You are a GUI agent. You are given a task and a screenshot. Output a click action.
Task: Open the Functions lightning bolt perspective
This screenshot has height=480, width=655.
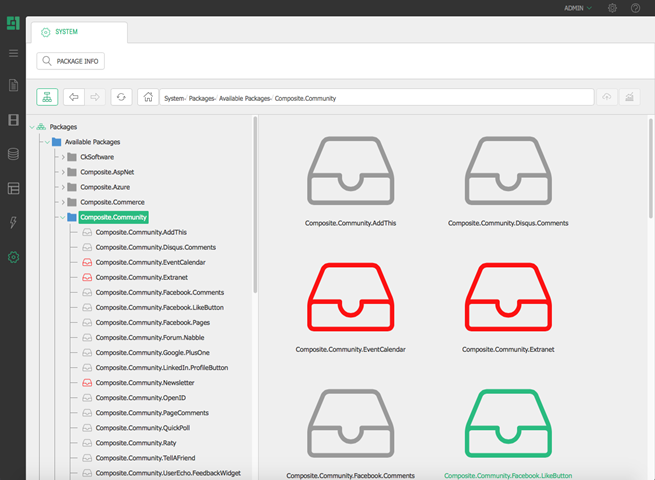click(13, 222)
